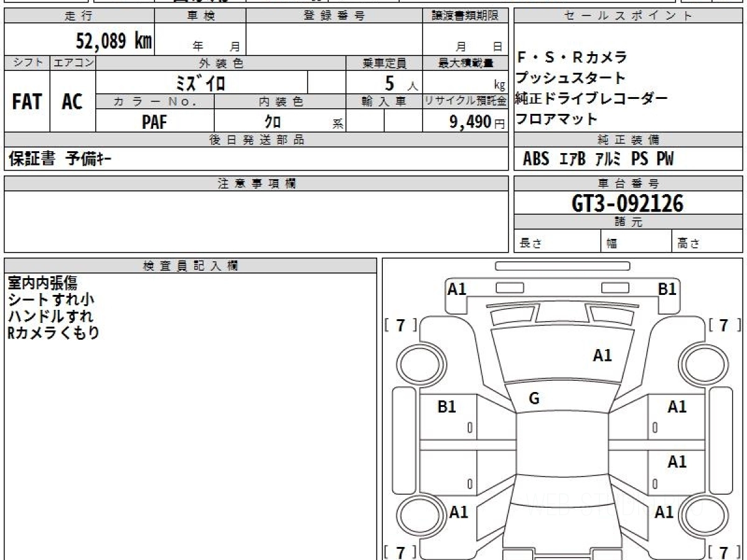The width and height of the screenshot is (747, 560).
Task: Select the A1 mark on the front door
Action: [677, 407]
